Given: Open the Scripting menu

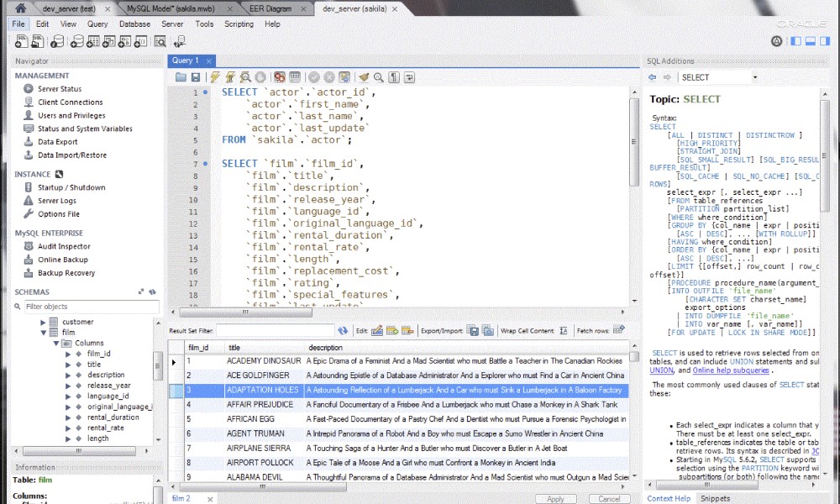Looking at the screenshot, I should [x=239, y=24].
